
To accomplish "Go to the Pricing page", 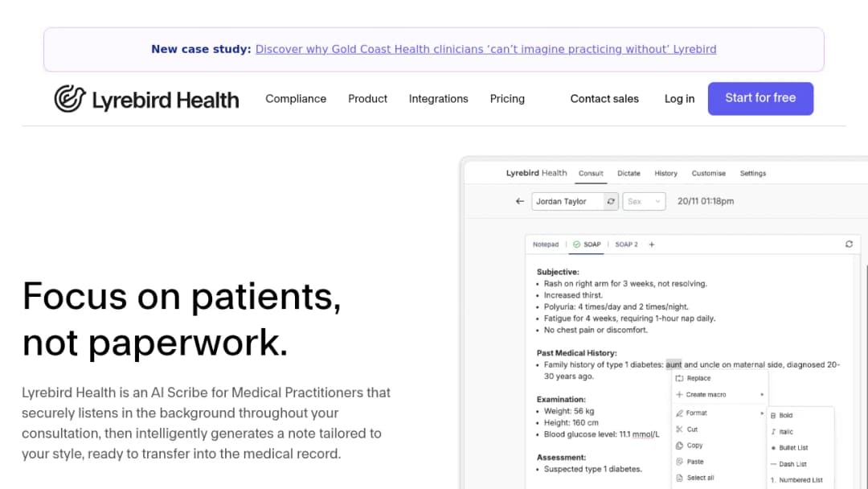I will click(507, 99).
